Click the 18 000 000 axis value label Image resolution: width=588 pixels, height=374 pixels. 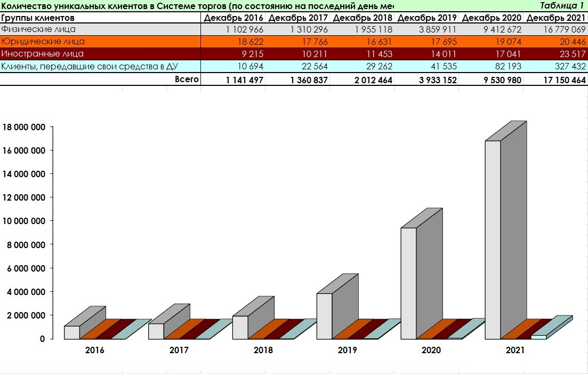(23, 127)
